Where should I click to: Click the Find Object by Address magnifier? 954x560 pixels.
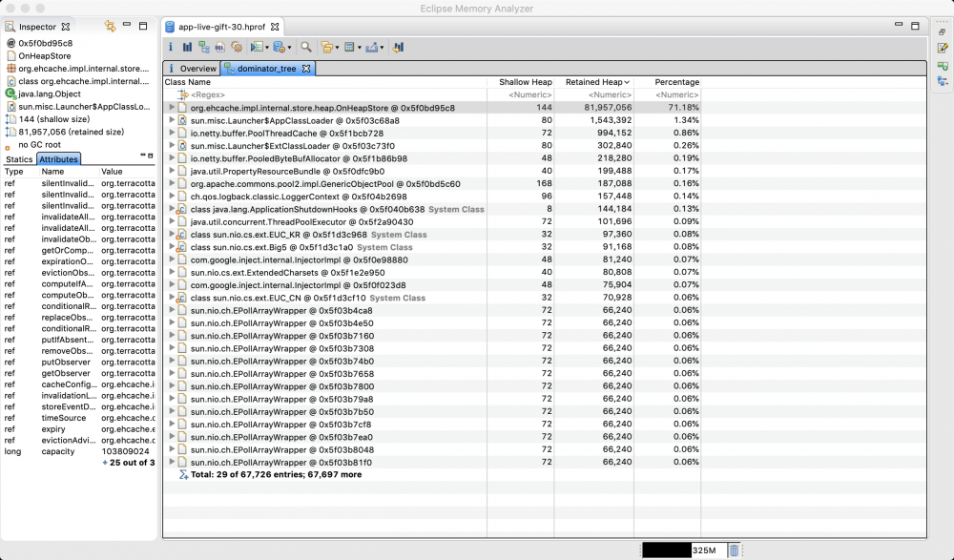[306, 47]
